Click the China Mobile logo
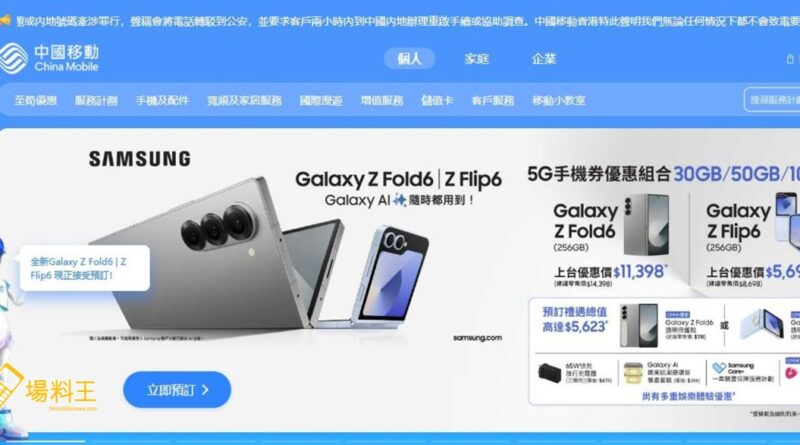The image size is (800, 445). pyautogui.click(x=49, y=58)
